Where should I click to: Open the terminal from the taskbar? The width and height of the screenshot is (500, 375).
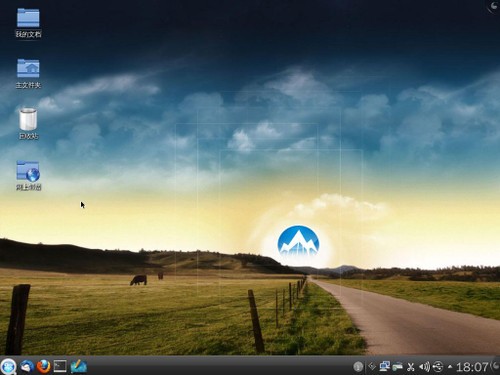(60, 366)
